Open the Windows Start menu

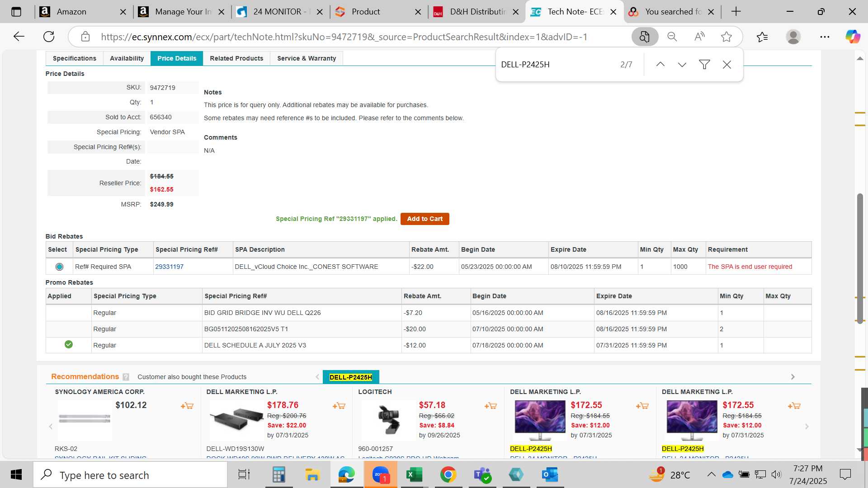pos(16,475)
